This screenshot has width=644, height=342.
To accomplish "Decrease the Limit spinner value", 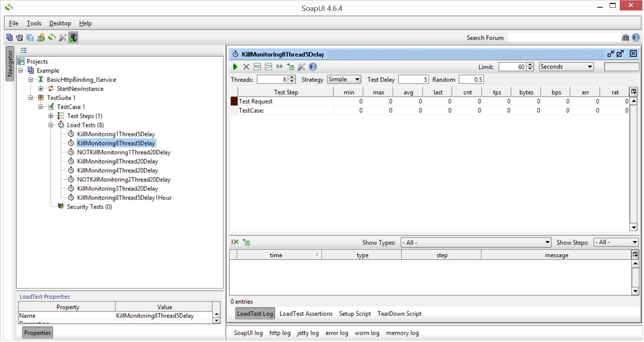I will coord(531,69).
